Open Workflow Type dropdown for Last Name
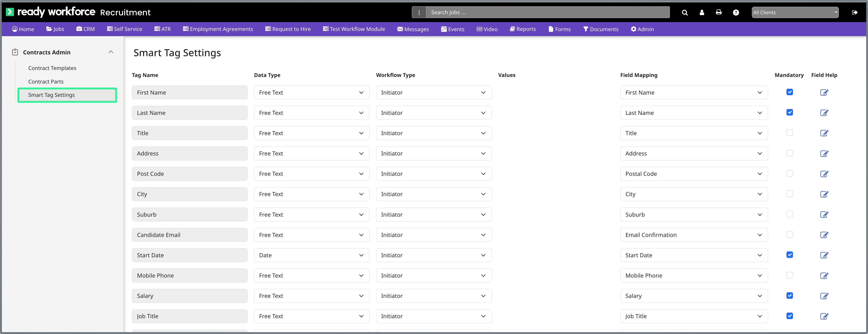 click(434, 113)
